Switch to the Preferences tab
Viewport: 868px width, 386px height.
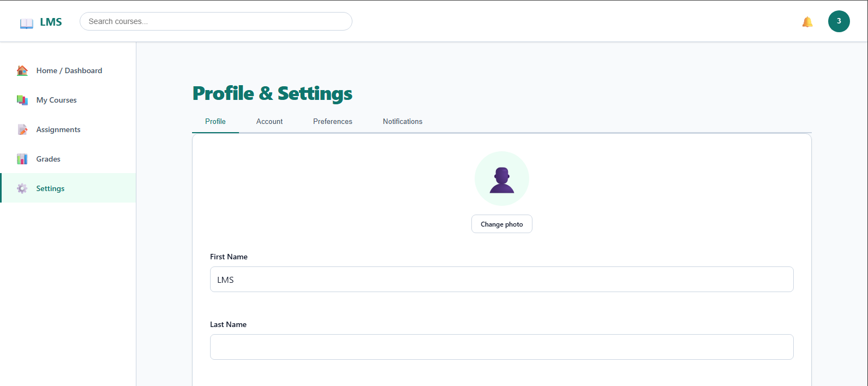tap(333, 121)
